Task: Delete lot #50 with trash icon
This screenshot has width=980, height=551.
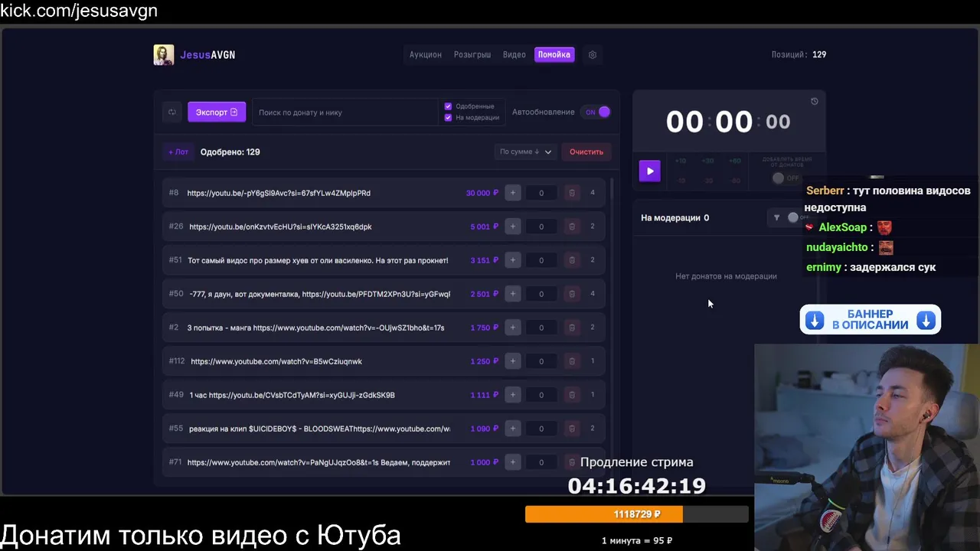Action: (572, 294)
